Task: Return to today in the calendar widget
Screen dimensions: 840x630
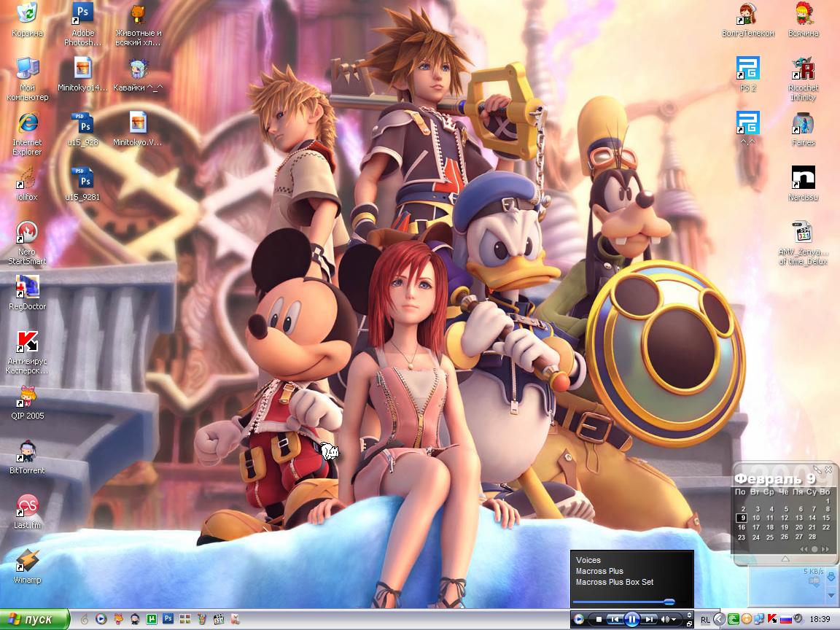Action: (x=814, y=549)
